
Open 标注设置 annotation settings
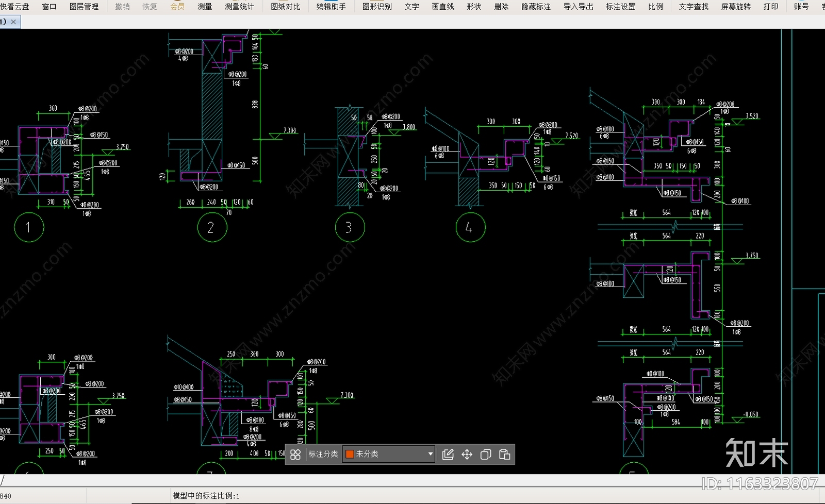coord(621,7)
